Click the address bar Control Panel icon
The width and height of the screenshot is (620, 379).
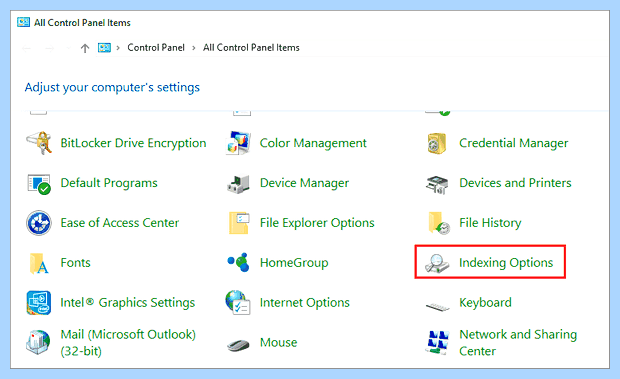click(x=104, y=48)
